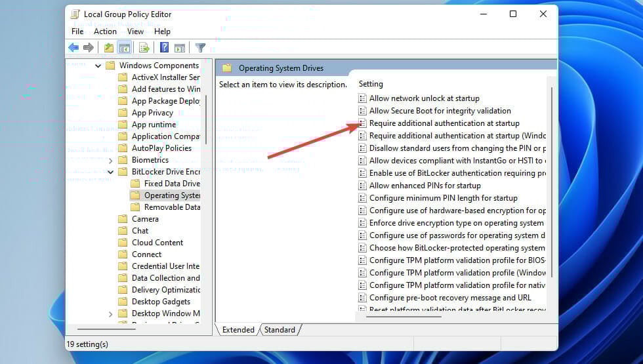643x364 pixels.
Task: Collapse the BitLocker Drive Encryption node
Action: [110, 172]
